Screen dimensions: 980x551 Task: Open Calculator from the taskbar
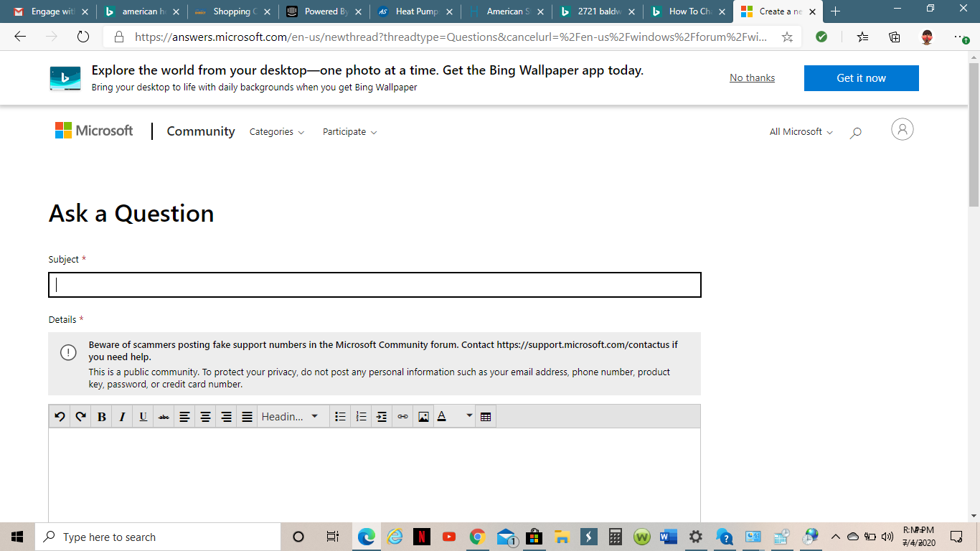(x=615, y=537)
